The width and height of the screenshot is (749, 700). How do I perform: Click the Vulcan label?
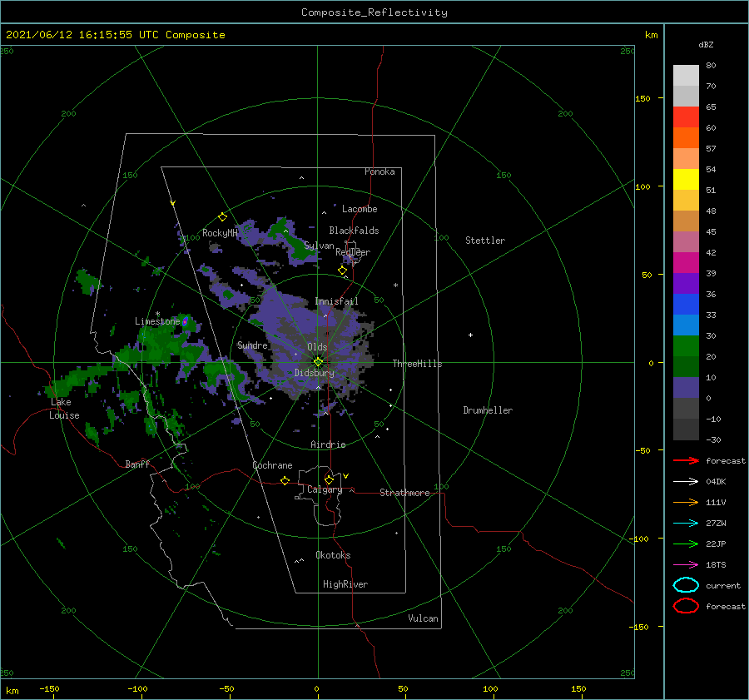point(424,618)
